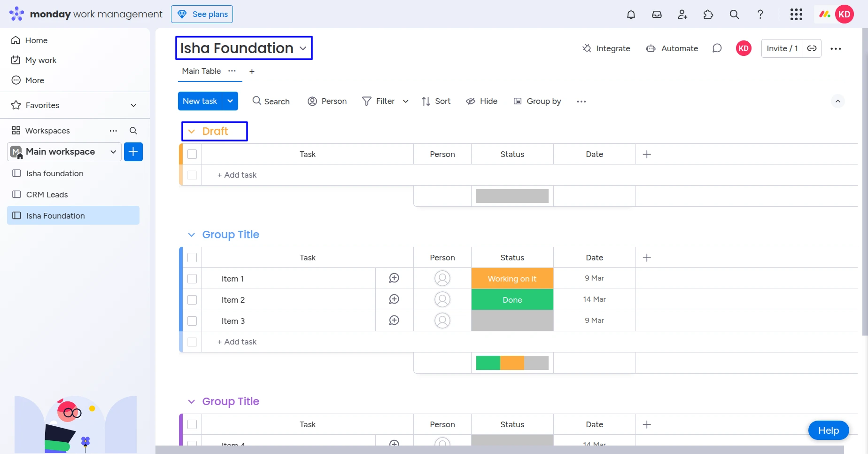Click the Working on it status cell
This screenshot has width=868, height=454.
pos(512,279)
